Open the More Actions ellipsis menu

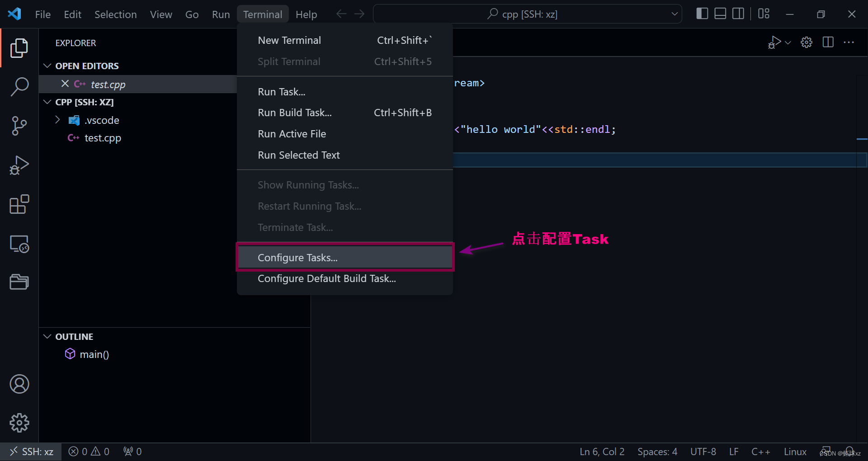pos(849,42)
